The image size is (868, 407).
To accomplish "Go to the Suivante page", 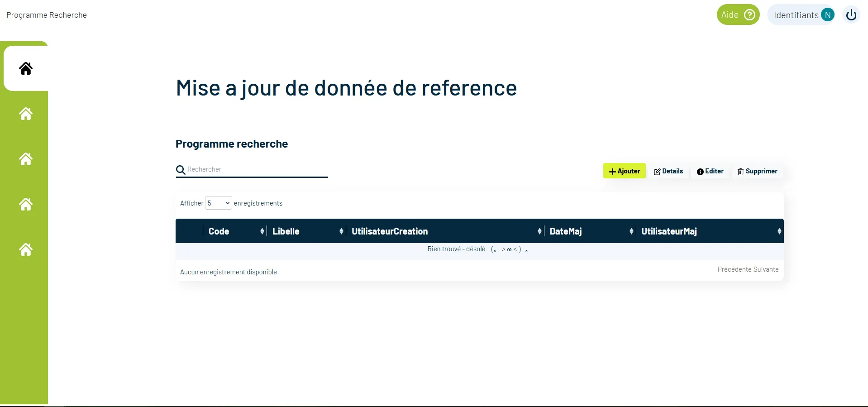I will (766, 269).
